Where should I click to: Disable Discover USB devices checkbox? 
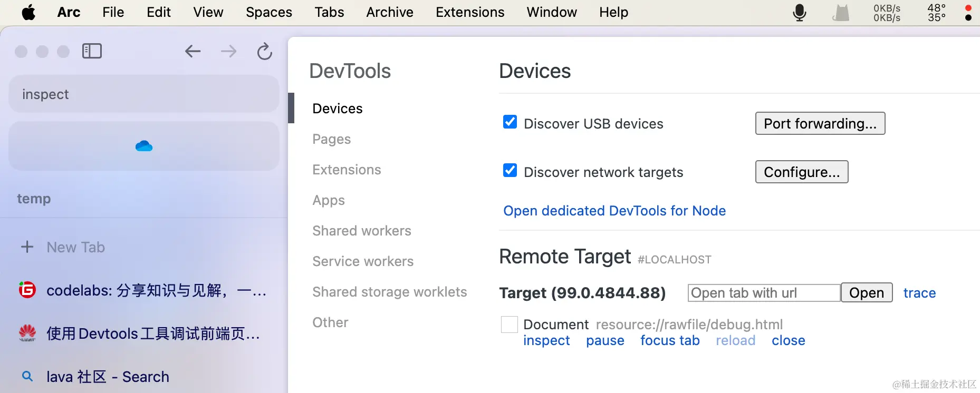click(x=510, y=122)
